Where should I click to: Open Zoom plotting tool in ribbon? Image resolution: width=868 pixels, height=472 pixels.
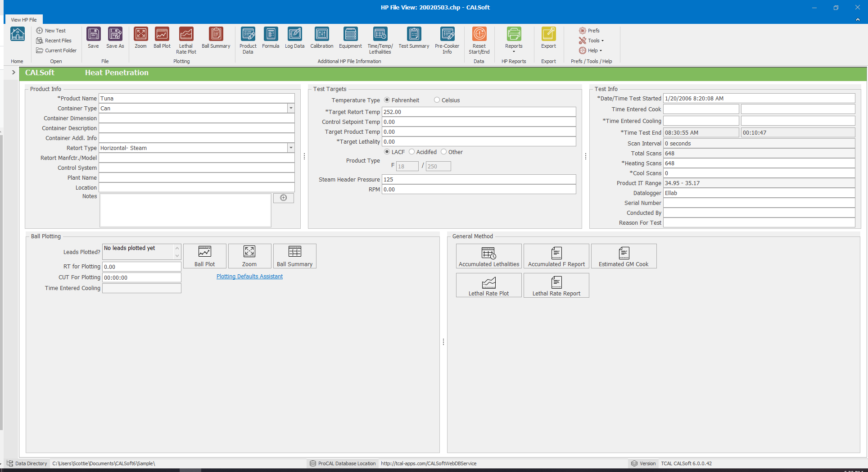(x=140, y=38)
